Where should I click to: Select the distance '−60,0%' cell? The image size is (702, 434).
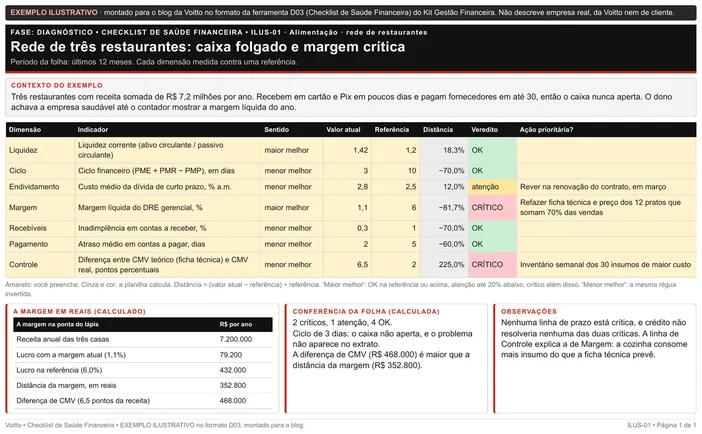coord(444,244)
